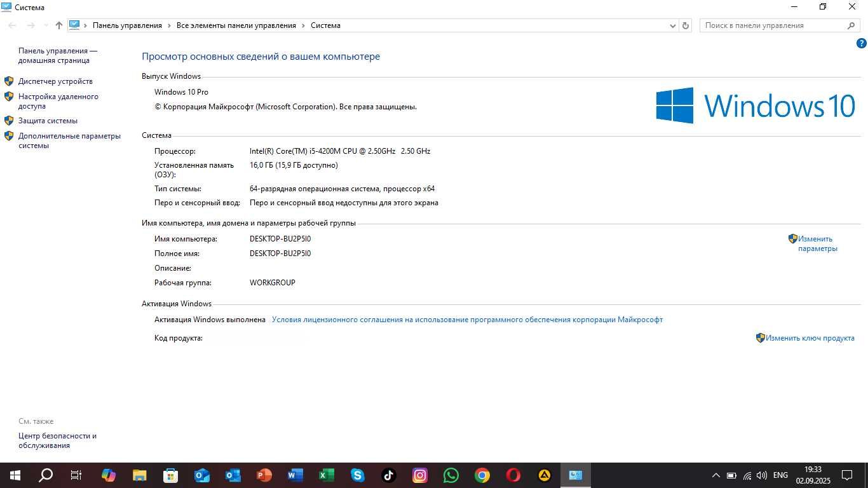This screenshot has width=868, height=488.
Task: Launch Opera browser from taskbar
Action: pyautogui.click(x=513, y=475)
